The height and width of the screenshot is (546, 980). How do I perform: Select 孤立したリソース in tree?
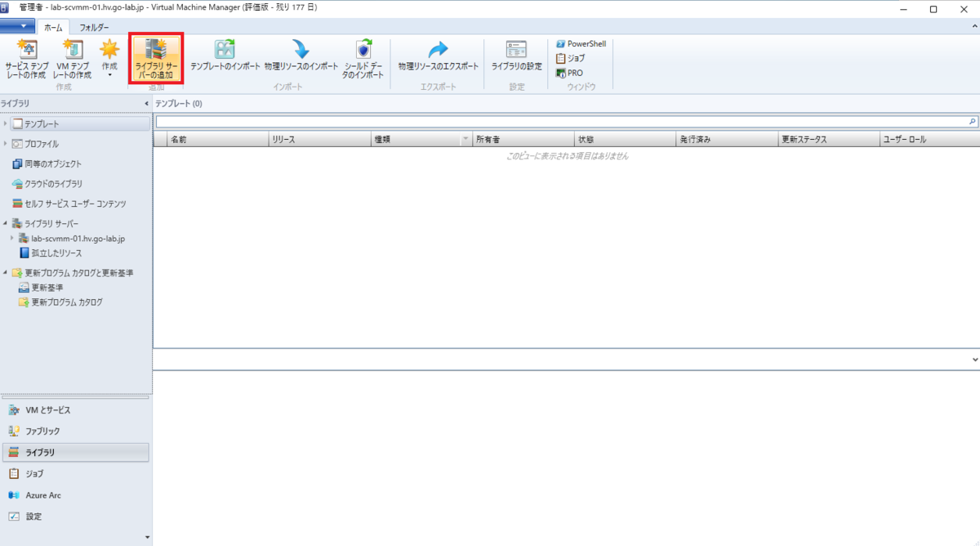coord(51,253)
